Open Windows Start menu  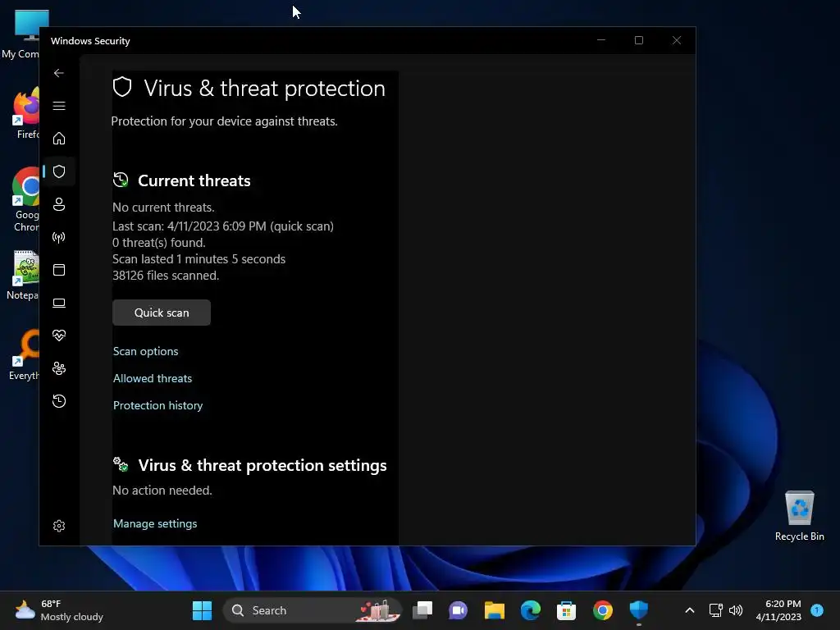tap(202, 610)
